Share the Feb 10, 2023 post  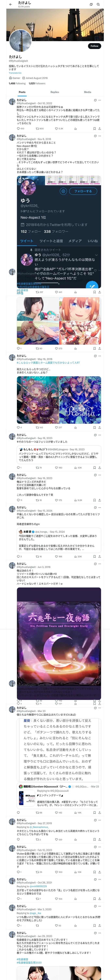99,872
